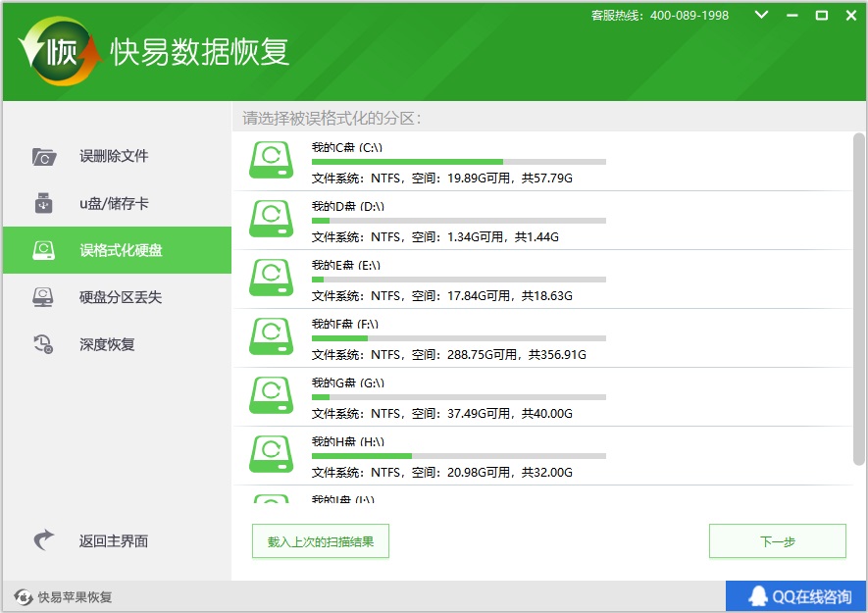Select the H: drive disk icon
This screenshot has width=868, height=613.
pos(272,454)
